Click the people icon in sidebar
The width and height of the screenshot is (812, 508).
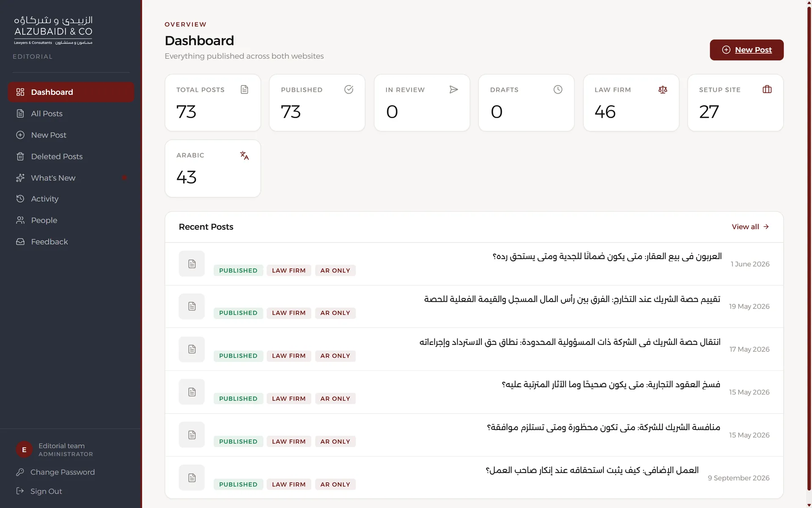20,220
